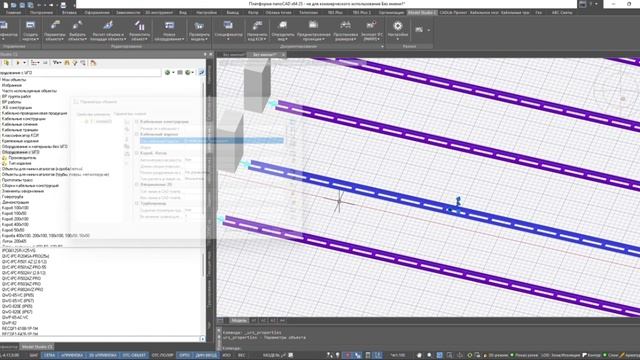Click the orange house-like icon in library toolbar

93,63
